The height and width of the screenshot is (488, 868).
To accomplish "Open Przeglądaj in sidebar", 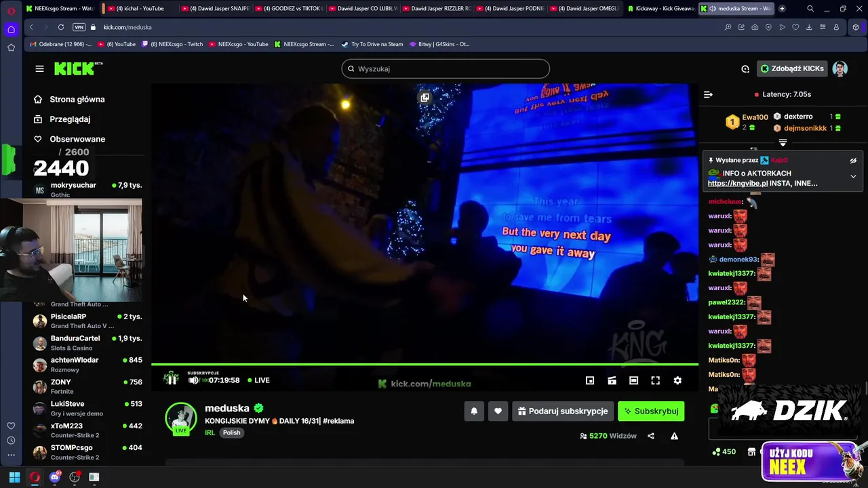I will pos(62,119).
